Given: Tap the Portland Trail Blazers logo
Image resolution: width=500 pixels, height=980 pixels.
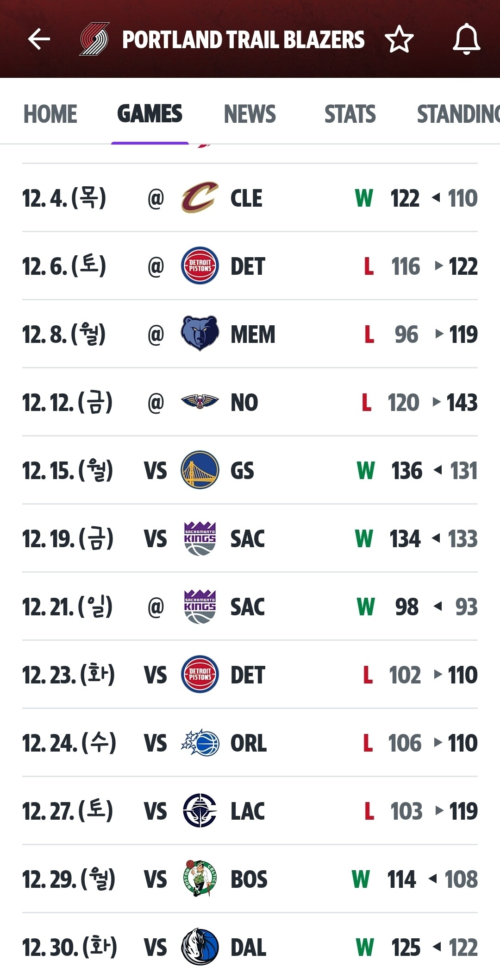Looking at the screenshot, I should point(94,39).
